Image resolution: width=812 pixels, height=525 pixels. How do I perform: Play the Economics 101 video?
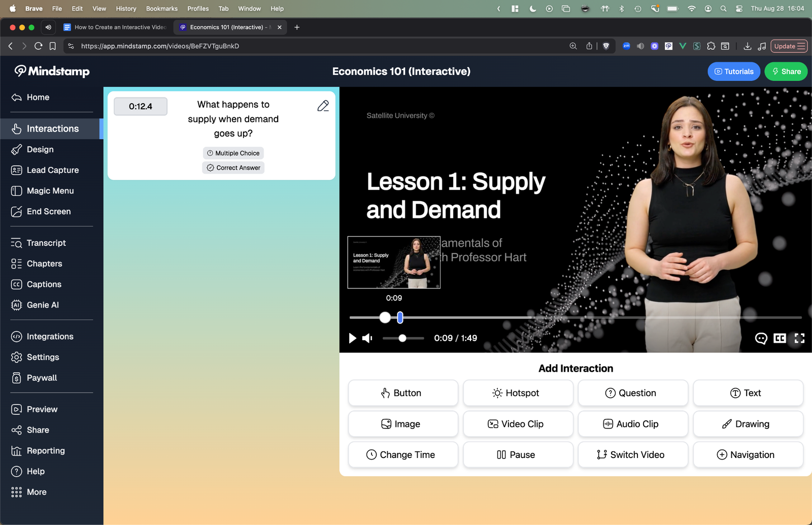click(352, 338)
